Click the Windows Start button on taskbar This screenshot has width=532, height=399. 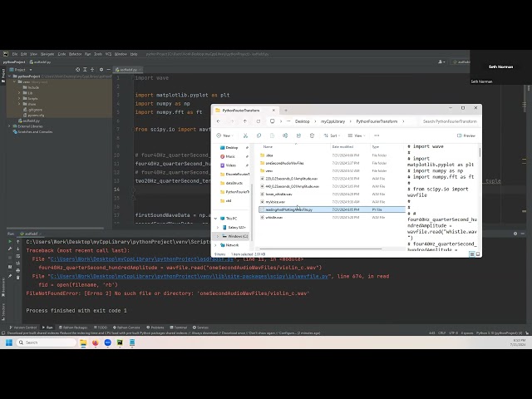tap(10, 342)
